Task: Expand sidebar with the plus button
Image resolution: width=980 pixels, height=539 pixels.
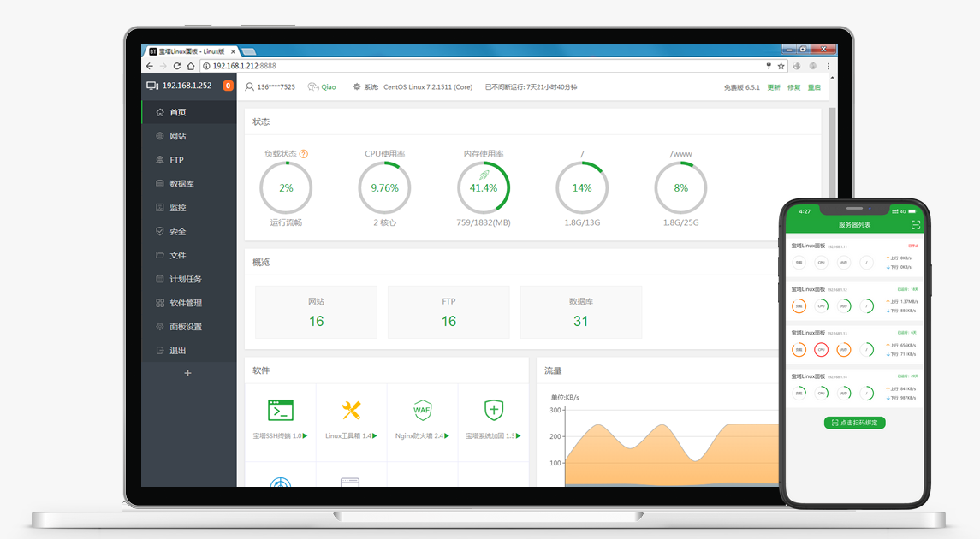Action: click(188, 373)
